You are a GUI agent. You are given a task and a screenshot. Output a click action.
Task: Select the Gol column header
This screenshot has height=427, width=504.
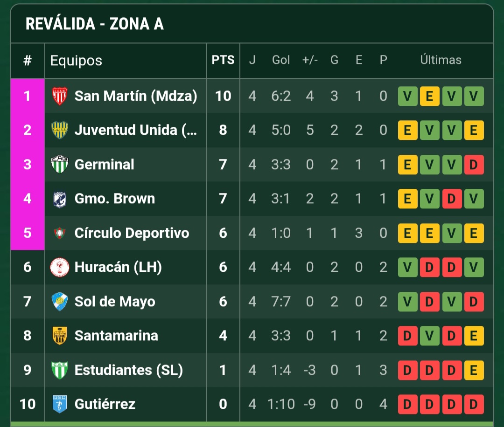click(x=281, y=60)
